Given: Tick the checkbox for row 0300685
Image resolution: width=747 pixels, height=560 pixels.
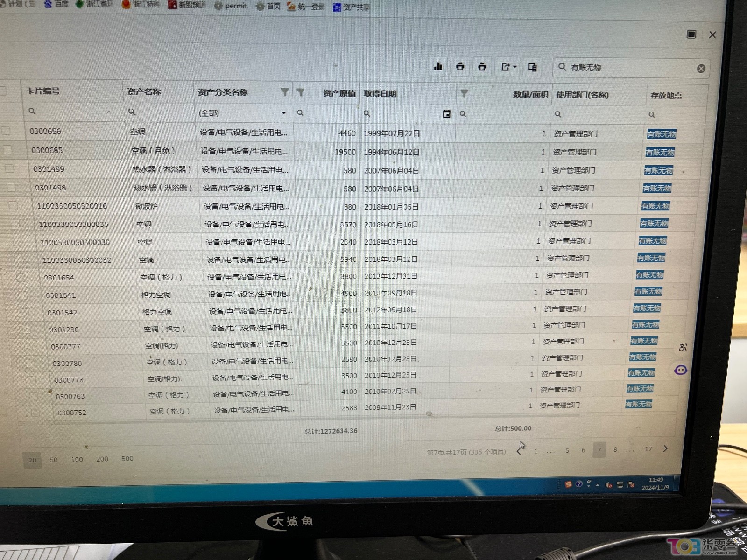Looking at the screenshot, I should click(x=7, y=149).
